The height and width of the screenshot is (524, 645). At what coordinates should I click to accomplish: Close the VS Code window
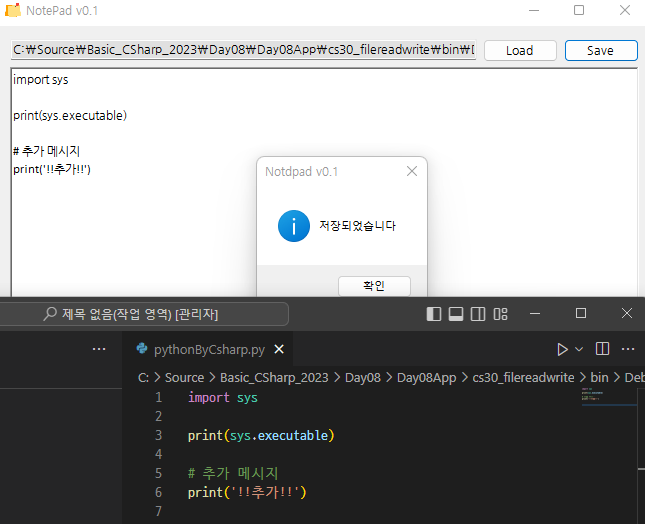[x=626, y=314]
